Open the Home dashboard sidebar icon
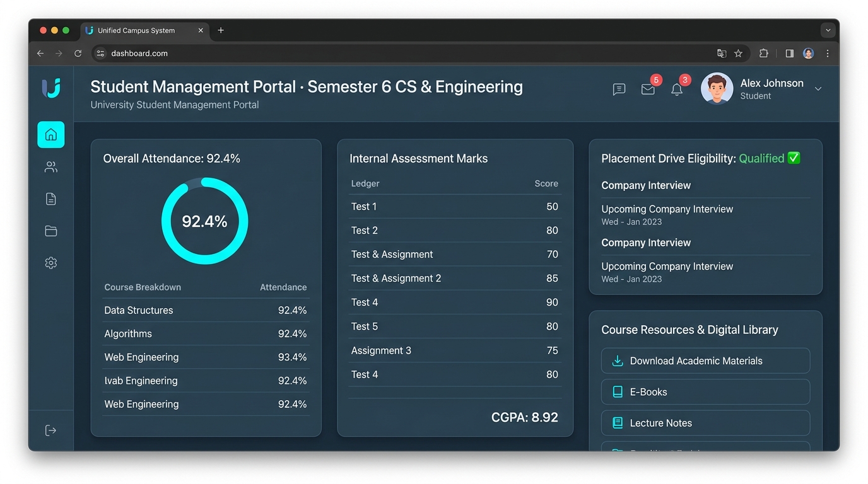868x484 pixels. [x=50, y=134]
